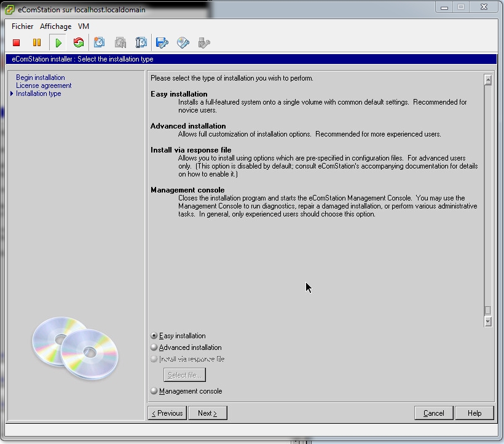Pause the virtual machine

(x=37, y=43)
